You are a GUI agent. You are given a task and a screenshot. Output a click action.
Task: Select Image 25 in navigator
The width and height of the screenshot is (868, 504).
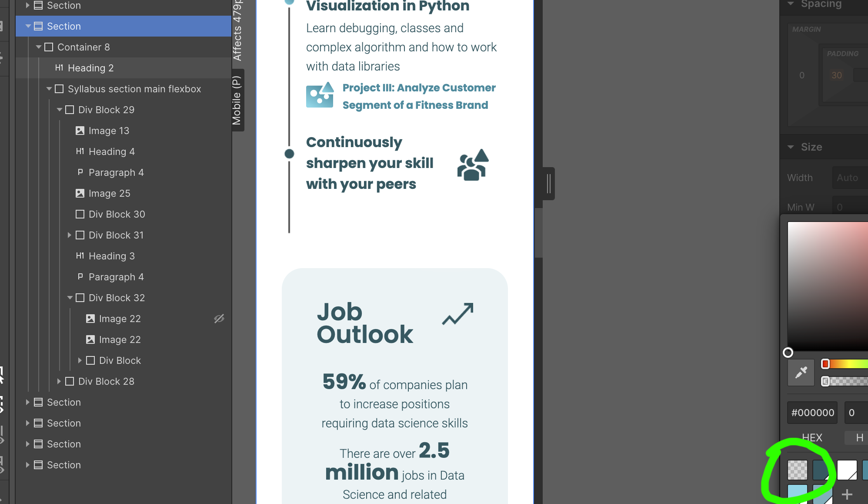(x=109, y=193)
